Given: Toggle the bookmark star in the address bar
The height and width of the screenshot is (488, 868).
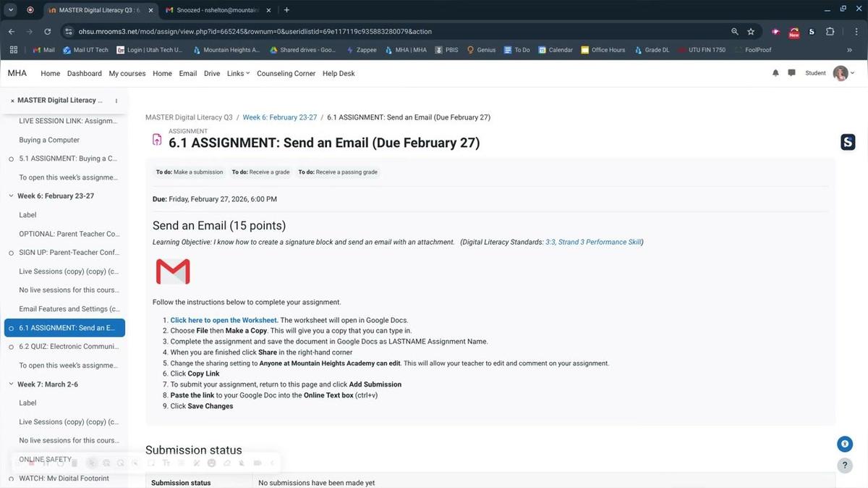Looking at the screenshot, I should [750, 32].
